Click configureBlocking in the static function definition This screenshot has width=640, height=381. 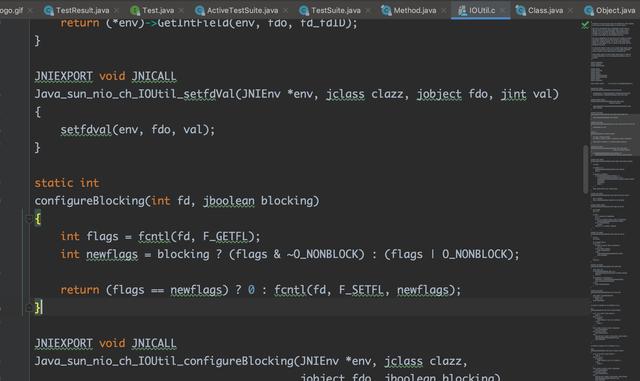coord(90,201)
